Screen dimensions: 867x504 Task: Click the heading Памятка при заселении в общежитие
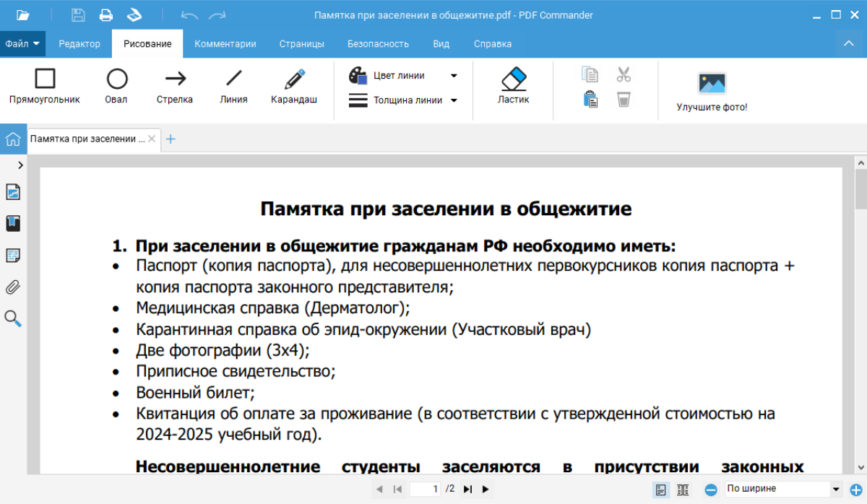(x=446, y=209)
